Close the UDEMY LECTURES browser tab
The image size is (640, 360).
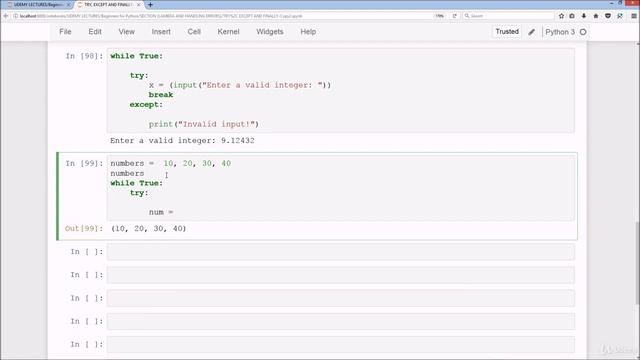[69, 5]
